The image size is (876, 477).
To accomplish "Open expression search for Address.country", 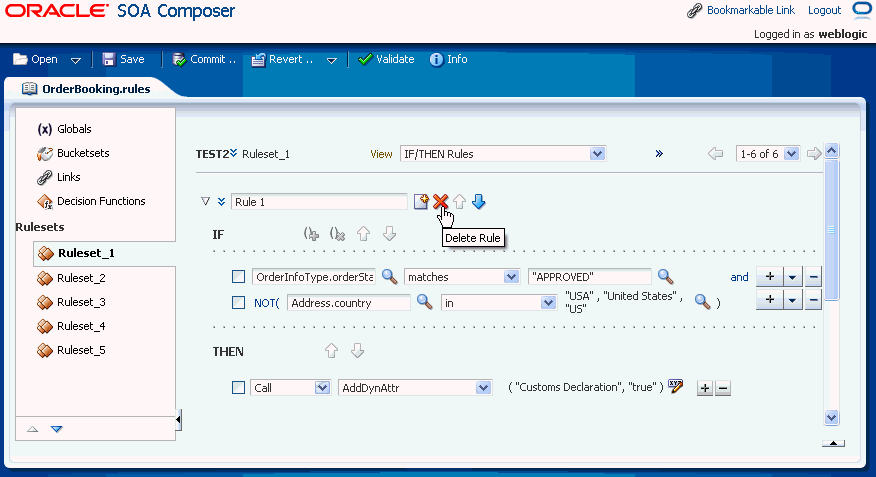I will [x=425, y=302].
